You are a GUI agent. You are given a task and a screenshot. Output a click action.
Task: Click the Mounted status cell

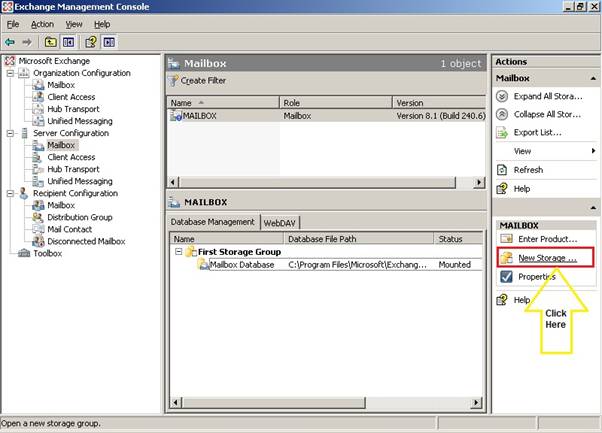(455, 264)
